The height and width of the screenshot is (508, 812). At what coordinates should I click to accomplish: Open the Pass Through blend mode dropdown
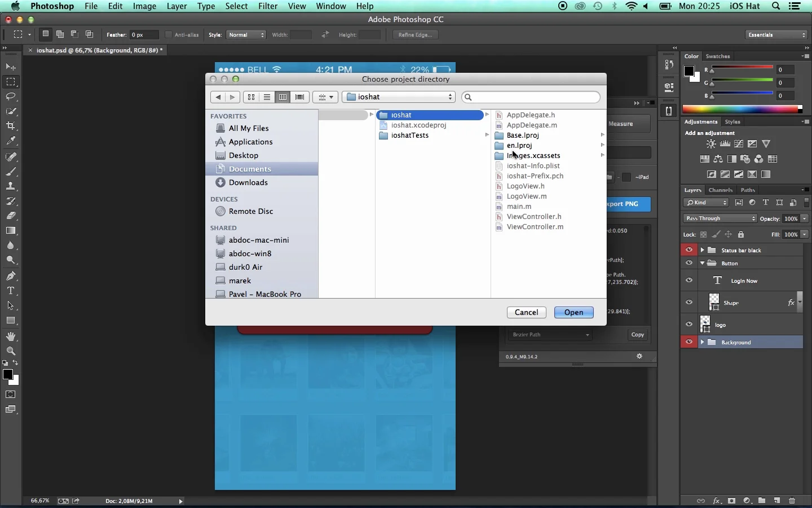721,218
